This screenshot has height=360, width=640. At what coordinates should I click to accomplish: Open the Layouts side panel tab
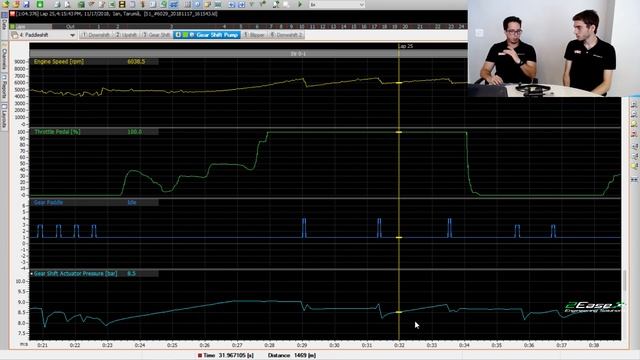click(x=4, y=116)
